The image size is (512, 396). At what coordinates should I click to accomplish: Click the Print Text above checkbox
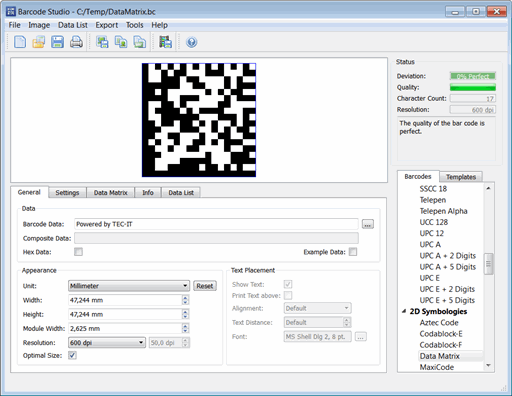(288, 295)
